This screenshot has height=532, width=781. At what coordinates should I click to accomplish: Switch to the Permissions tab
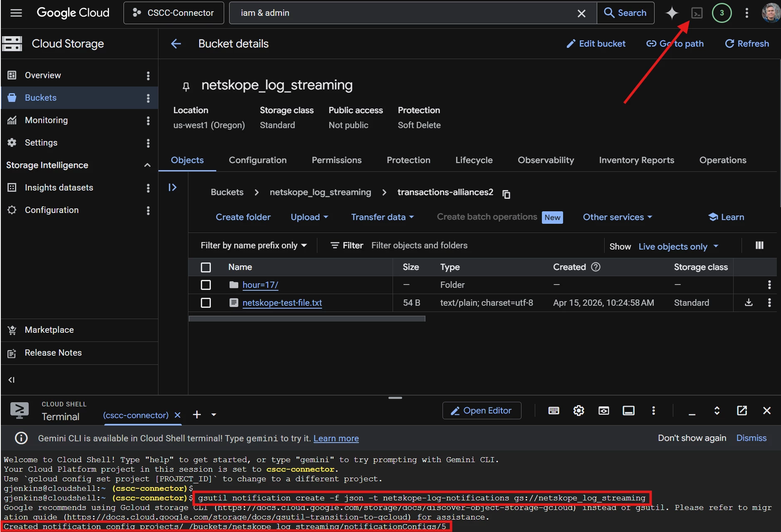tap(337, 160)
